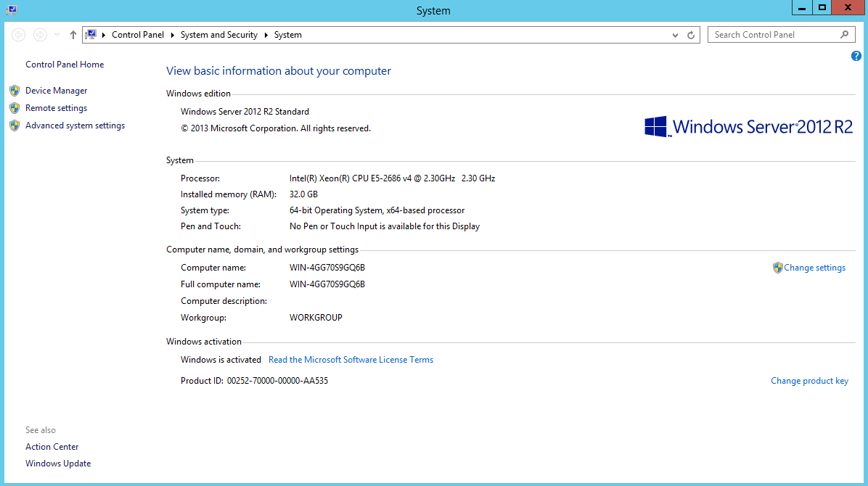Image resolution: width=868 pixels, height=486 pixels.
Task: Click the computer icon in the address bar
Action: pos(91,35)
